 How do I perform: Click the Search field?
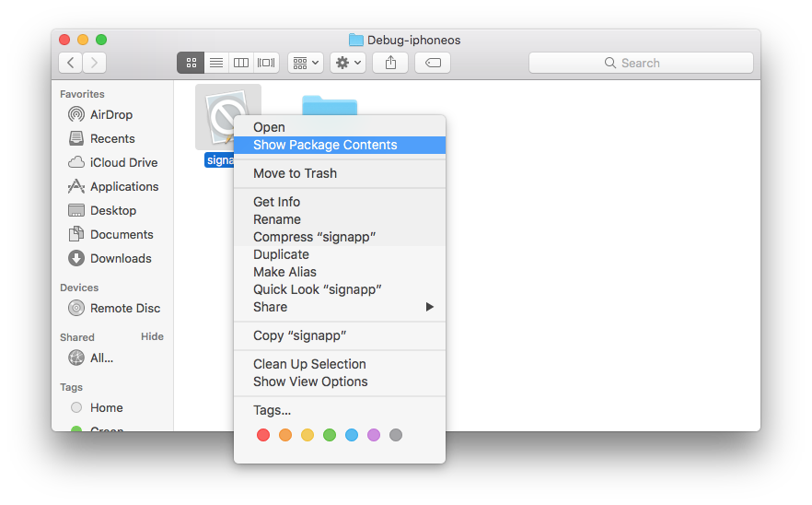tap(641, 63)
